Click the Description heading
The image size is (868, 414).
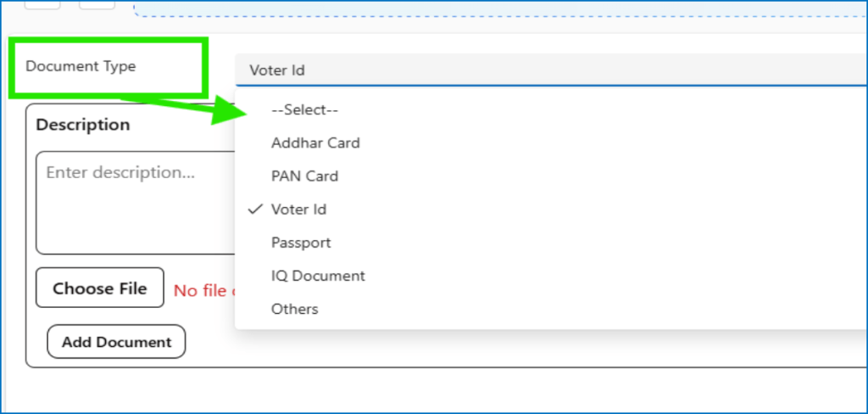(x=83, y=125)
